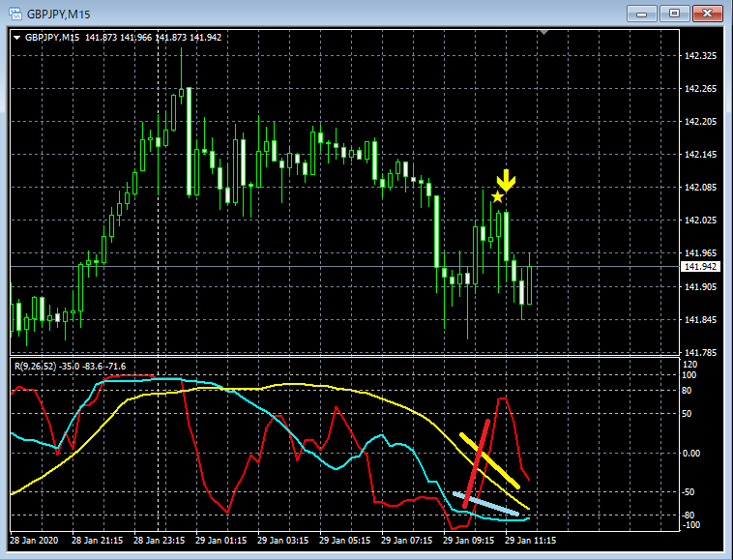Close the GBPJPY,M15 chart window
The image size is (733, 560).
point(708,14)
